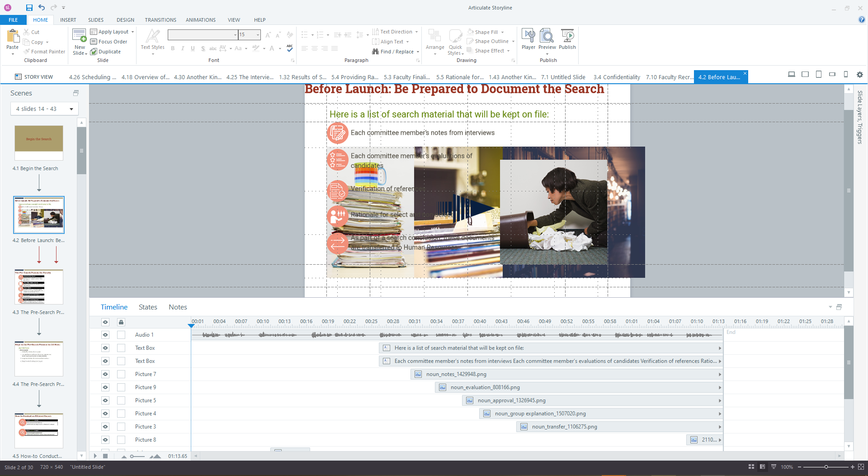Lock the Picture 8 layer checkbox
Screen dimensions: 868x476
[121, 440]
